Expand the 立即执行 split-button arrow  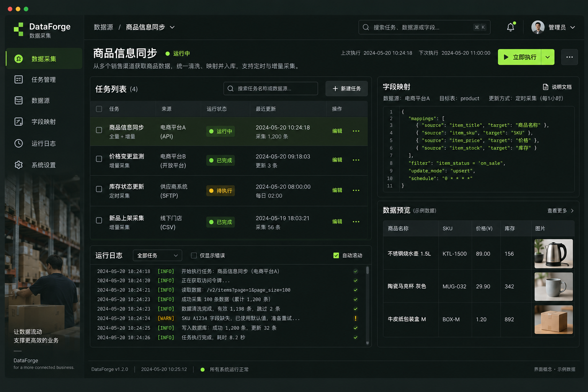click(x=548, y=57)
